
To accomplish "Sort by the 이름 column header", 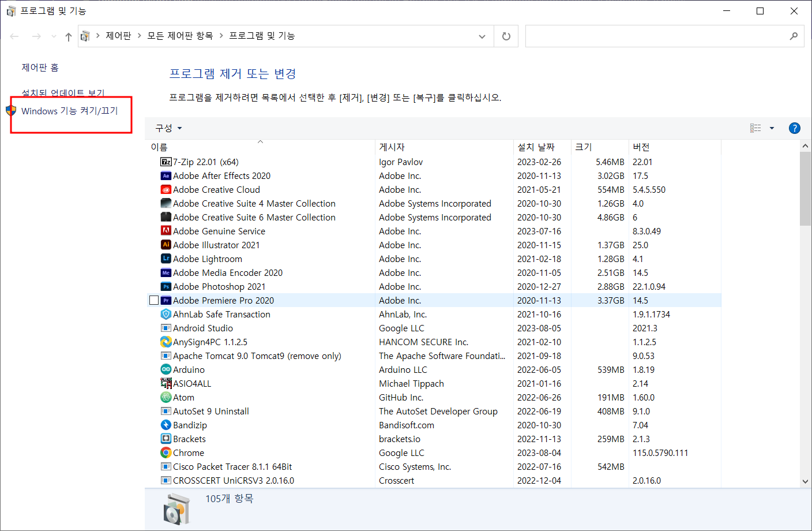I will pyautogui.click(x=260, y=147).
